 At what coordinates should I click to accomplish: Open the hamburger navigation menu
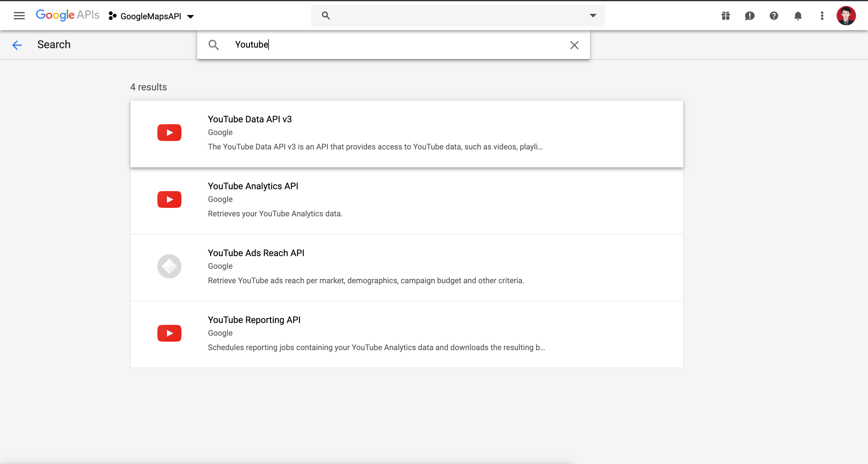tap(19, 15)
